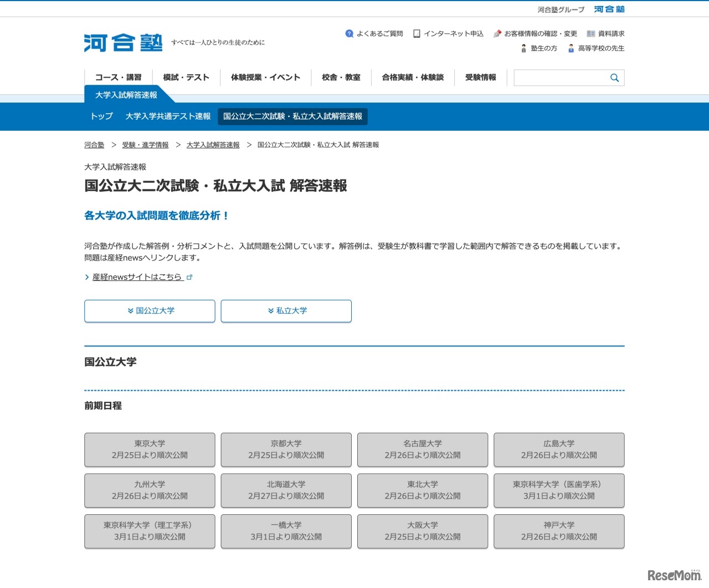Open 高等学校の先生 link
This screenshot has height=588, width=709.
pos(601,48)
